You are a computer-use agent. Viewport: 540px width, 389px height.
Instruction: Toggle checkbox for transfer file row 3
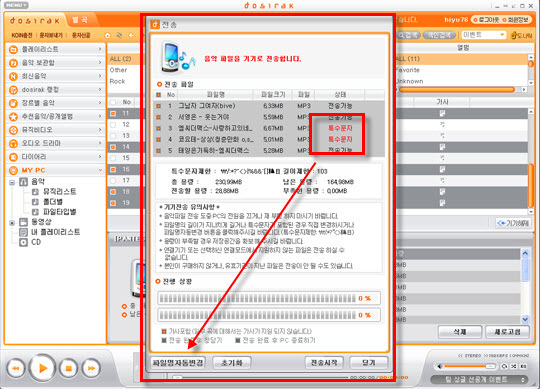(x=158, y=128)
